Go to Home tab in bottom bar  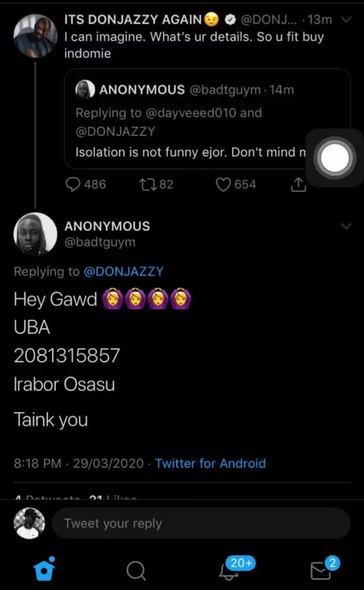(x=44, y=570)
